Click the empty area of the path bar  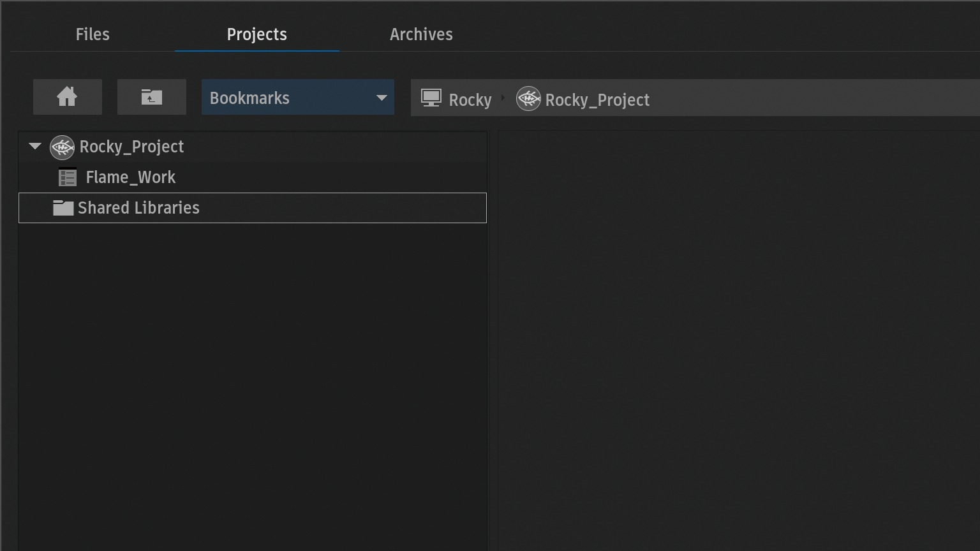click(x=817, y=98)
